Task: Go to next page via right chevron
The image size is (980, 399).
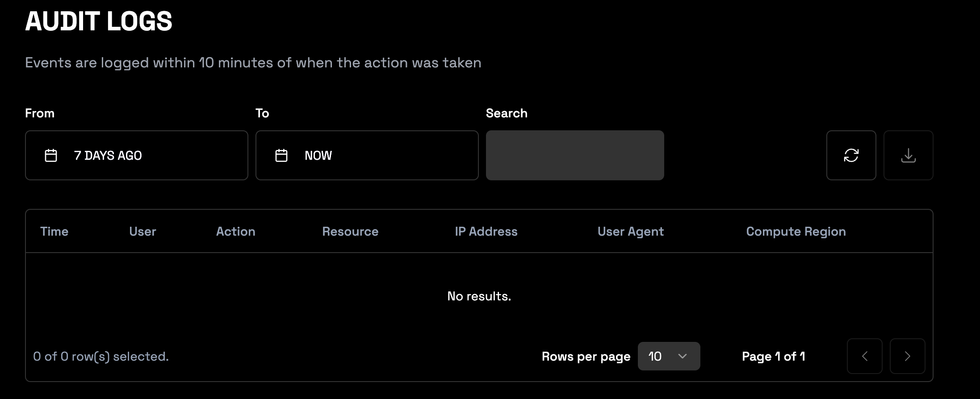Action: [x=907, y=356]
